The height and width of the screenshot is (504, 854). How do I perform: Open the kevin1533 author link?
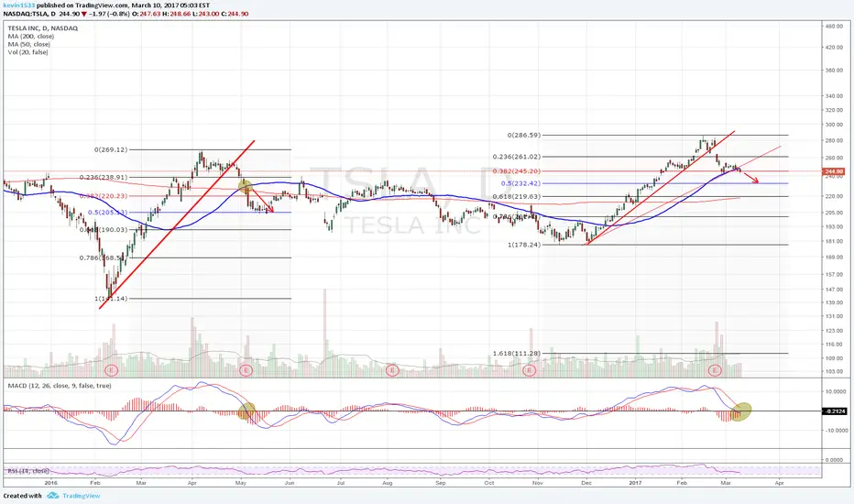[17, 5]
